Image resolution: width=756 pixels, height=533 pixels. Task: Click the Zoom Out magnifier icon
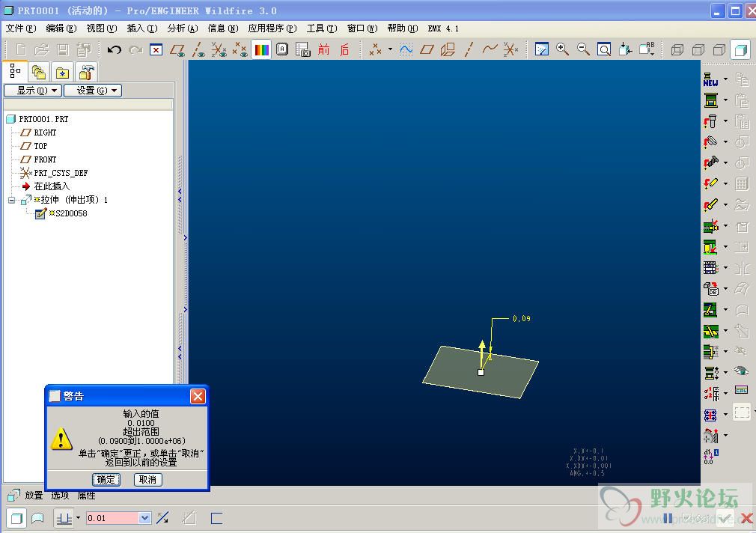(x=583, y=49)
